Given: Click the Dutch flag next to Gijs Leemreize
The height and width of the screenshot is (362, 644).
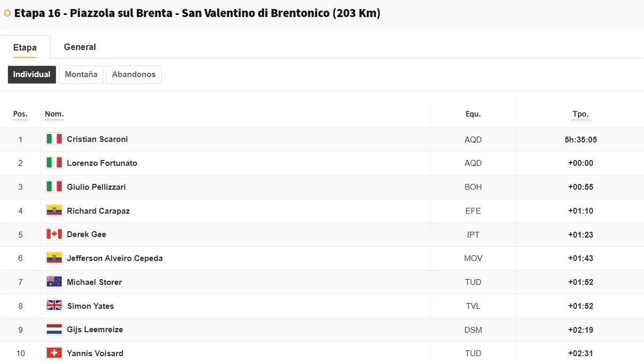Looking at the screenshot, I should coord(54,330).
